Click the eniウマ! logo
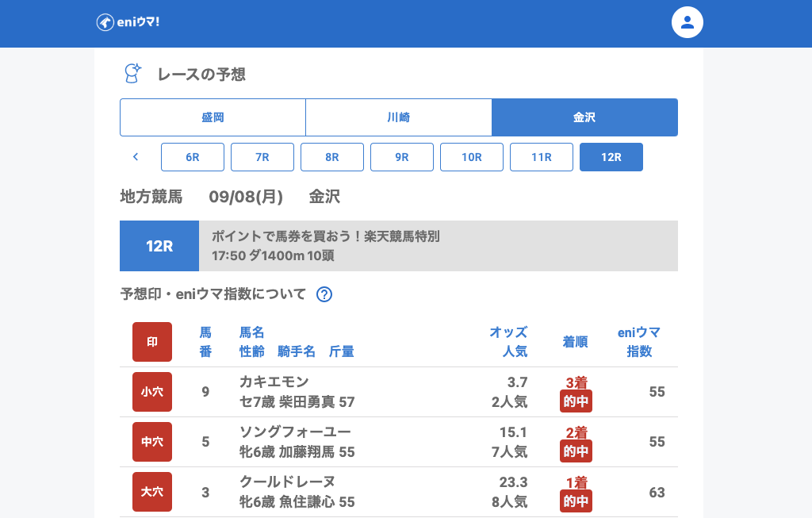This screenshot has width=812, height=518. (128, 22)
